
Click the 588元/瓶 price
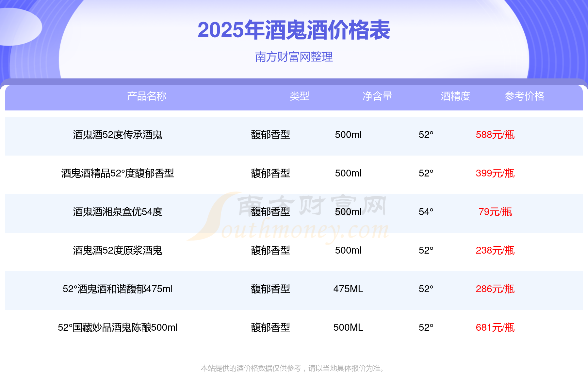click(x=495, y=135)
